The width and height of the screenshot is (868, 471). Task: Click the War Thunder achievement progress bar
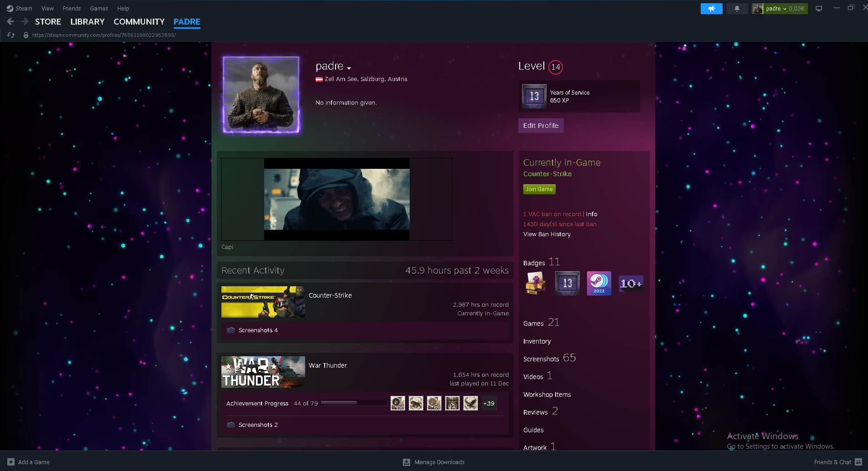pyautogui.click(x=353, y=403)
